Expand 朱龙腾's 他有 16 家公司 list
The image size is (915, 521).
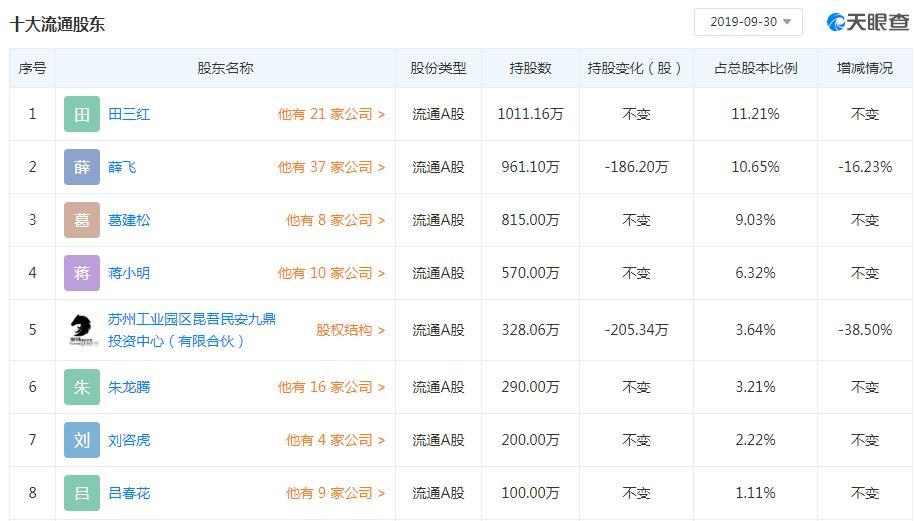coord(331,387)
